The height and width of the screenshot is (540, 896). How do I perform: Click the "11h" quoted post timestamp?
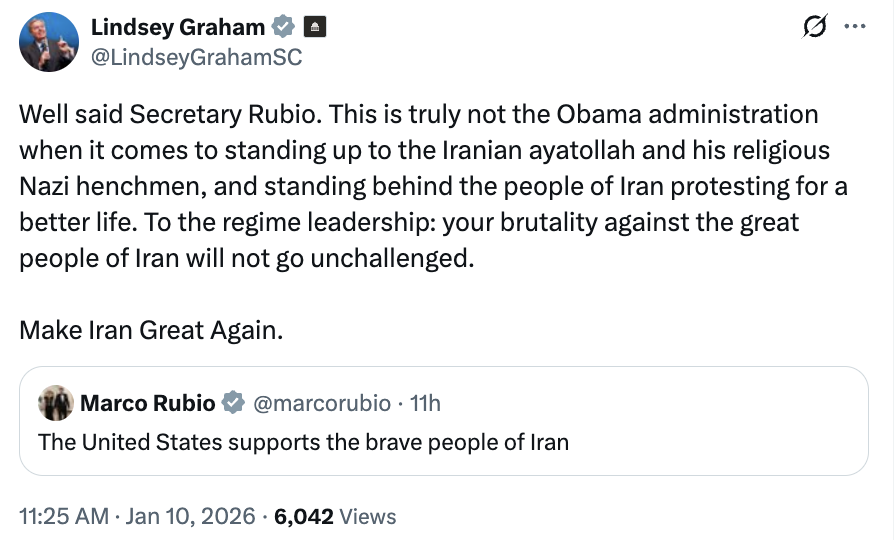click(x=425, y=403)
